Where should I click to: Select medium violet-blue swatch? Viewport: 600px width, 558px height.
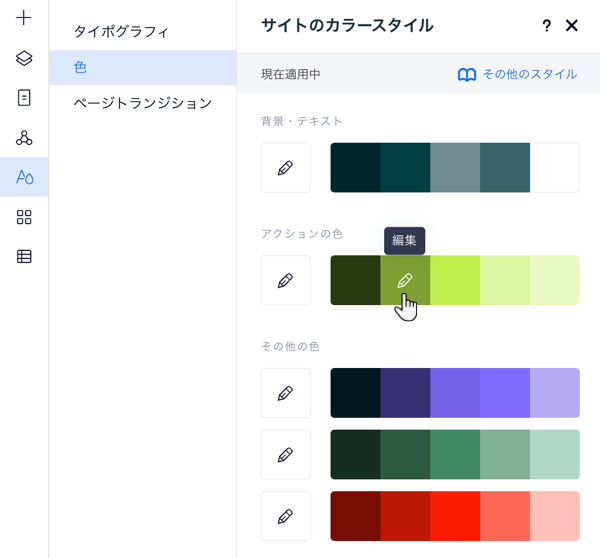point(455,393)
